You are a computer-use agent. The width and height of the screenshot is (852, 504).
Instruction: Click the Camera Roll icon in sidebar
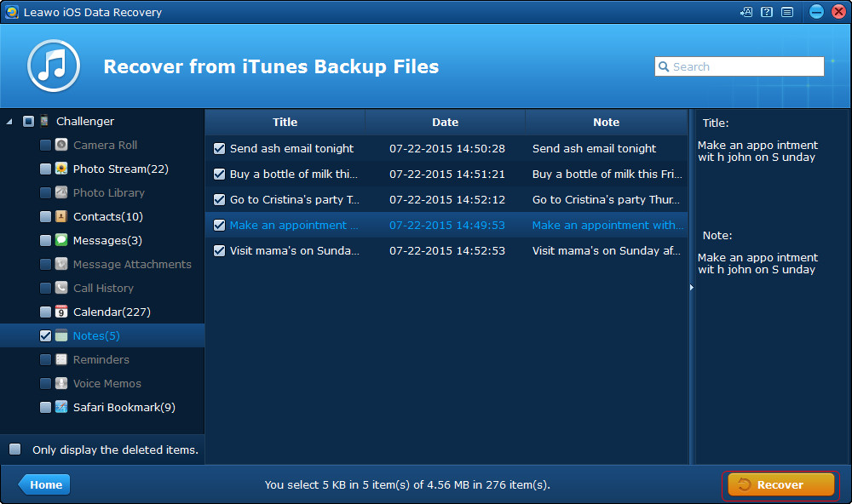click(x=61, y=145)
